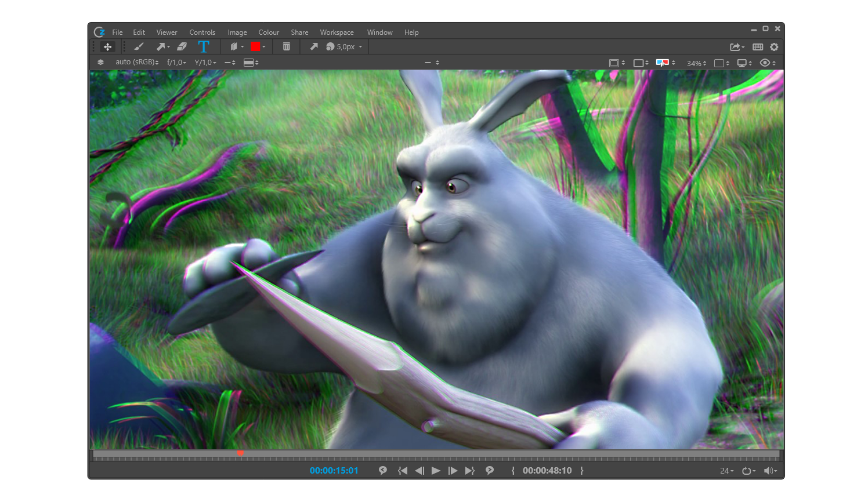
Task: Jump to the next annotation
Action: [490, 471]
